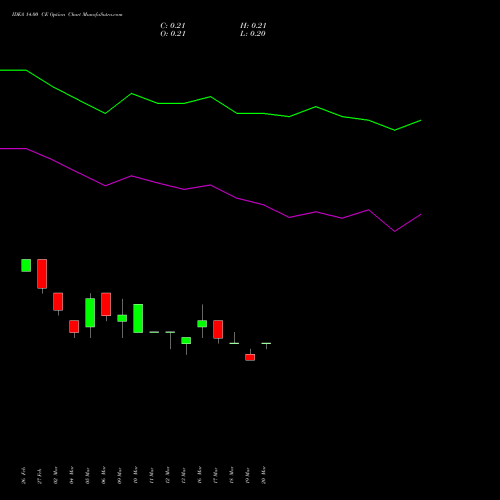Click the tall green candle for 05 Mar
Image resolution: width=500 pixels, height=500 pixels.
[x=90, y=313]
